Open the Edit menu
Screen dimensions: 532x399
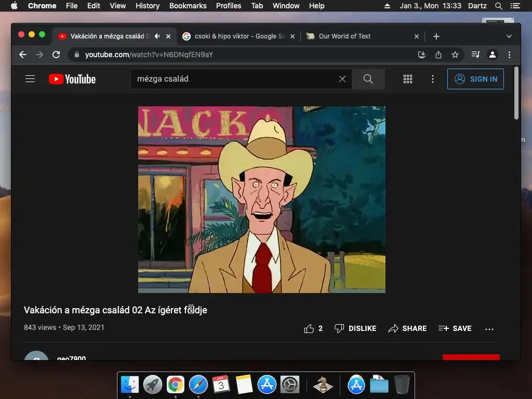(94, 6)
